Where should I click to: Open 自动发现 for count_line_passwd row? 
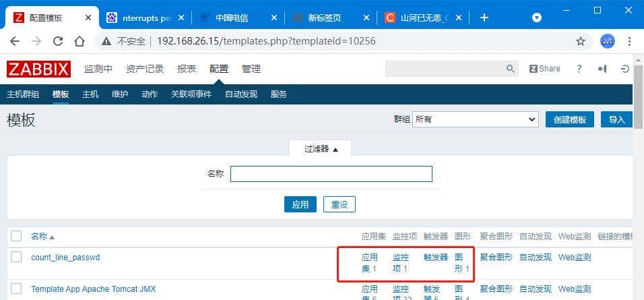536,258
